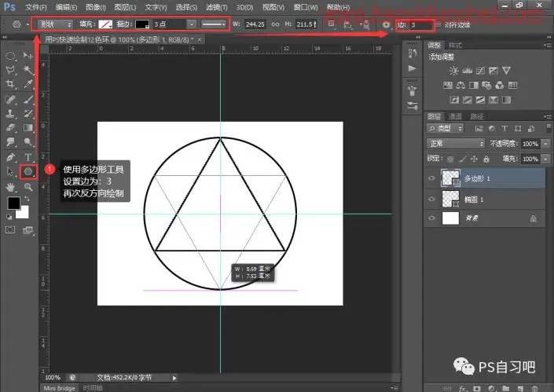This screenshot has width=554, height=392.
Task: Add Levels adjustment
Action: pos(467,71)
